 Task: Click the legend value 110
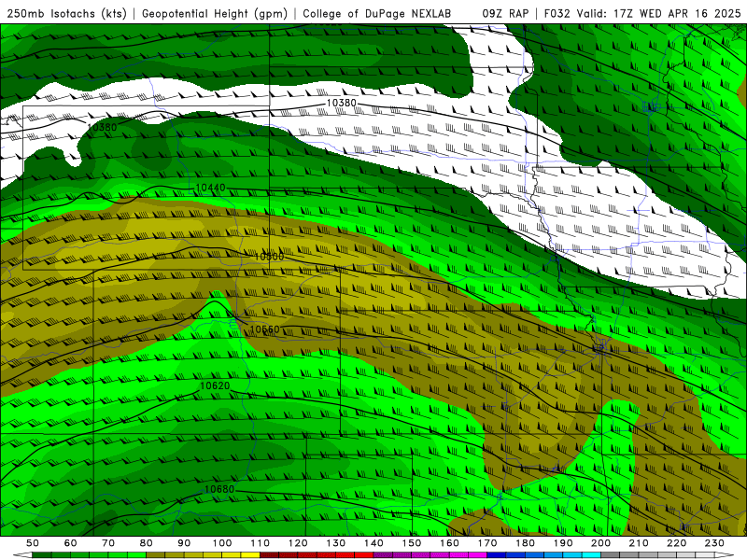click(x=261, y=543)
